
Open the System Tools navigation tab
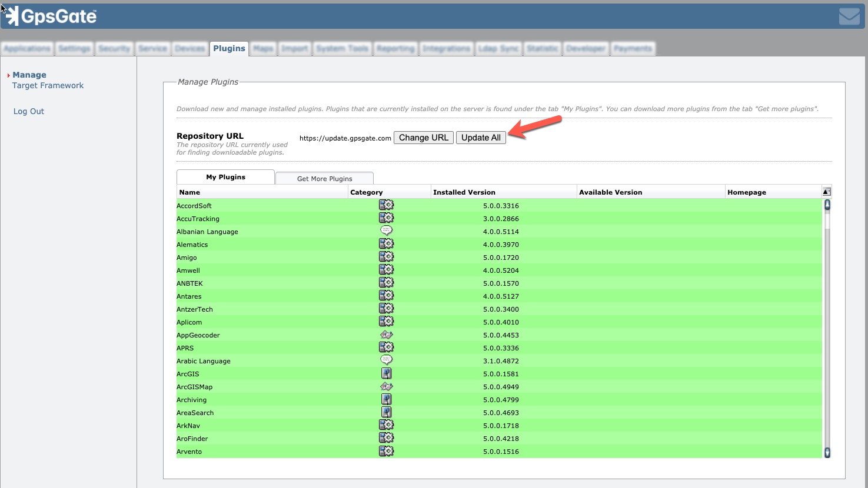pos(342,48)
